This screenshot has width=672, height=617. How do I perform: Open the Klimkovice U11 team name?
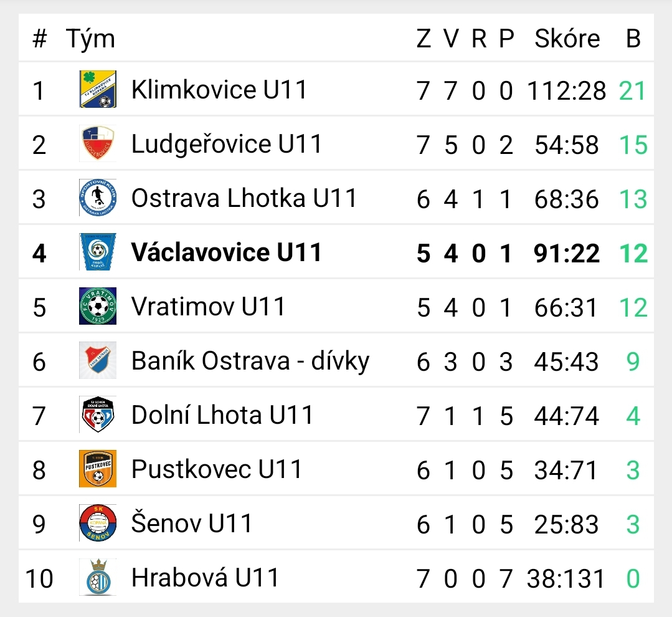[x=219, y=90]
